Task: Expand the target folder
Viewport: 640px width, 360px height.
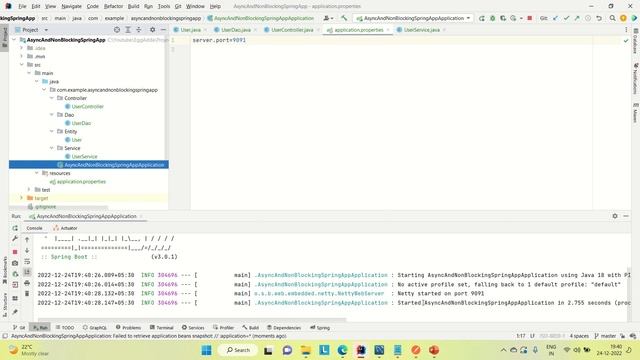Action: 22,198
